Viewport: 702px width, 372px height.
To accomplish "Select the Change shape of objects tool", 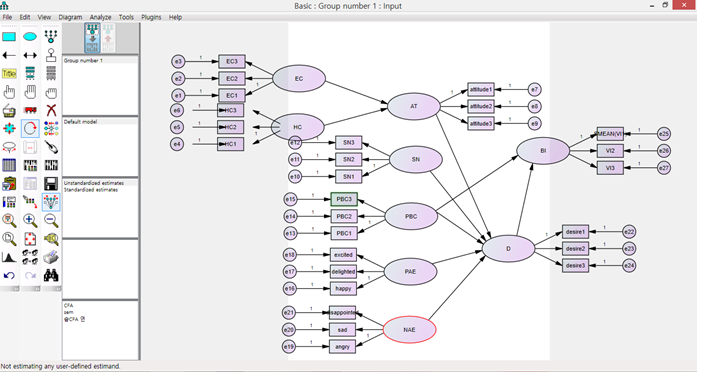I will pyautogui.click(x=9, y=128).
